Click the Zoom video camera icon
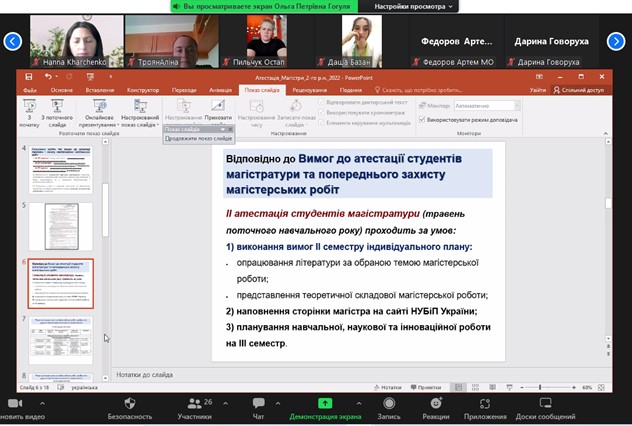Image resolution: width=632 pixels, height=426 pixels. (15, 403)
